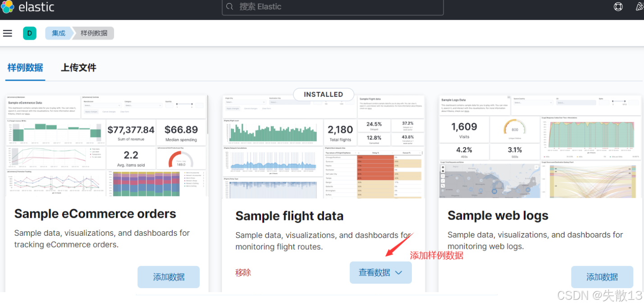Click the web logs description text
The image size is (644, 307).
(x=535, y=241)
